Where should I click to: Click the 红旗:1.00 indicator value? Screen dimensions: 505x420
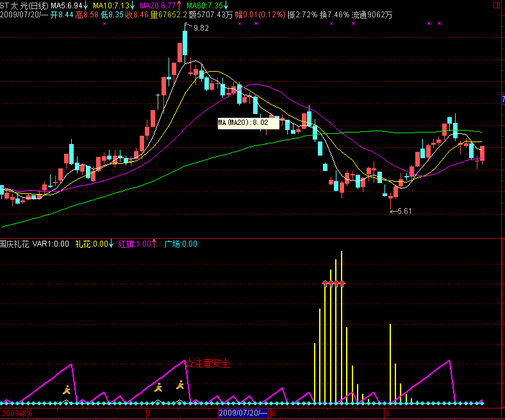[137, 244]
